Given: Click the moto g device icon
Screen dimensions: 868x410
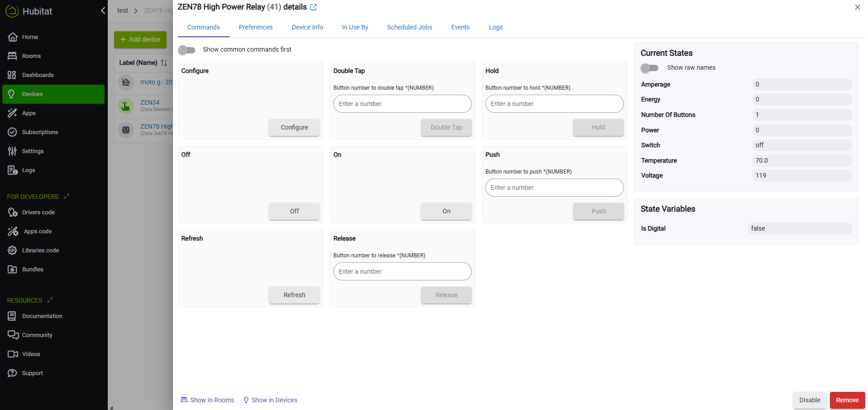Looking at the screenshot, I should (x=126, y=82).
